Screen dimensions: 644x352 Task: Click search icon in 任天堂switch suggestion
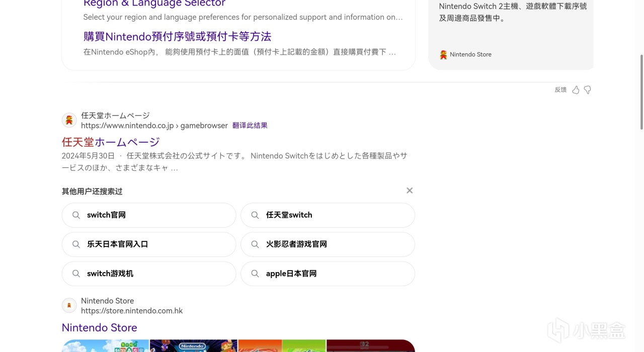point(255,215)
